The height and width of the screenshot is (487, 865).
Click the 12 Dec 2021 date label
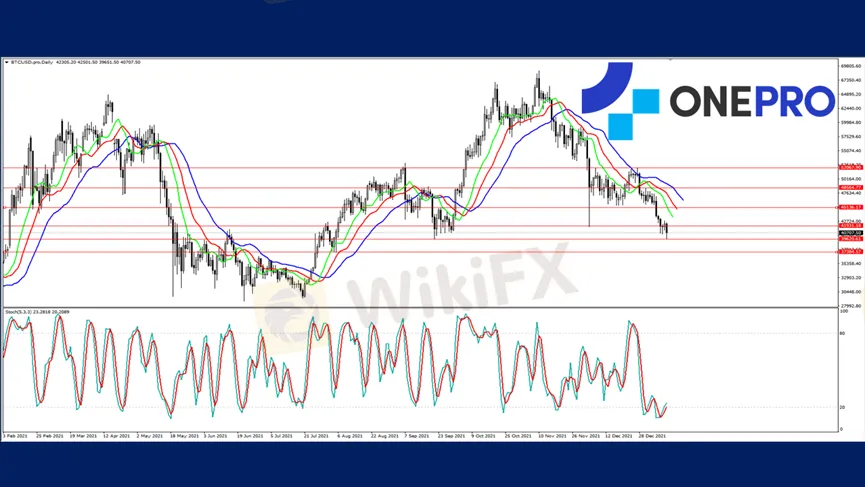619,436
